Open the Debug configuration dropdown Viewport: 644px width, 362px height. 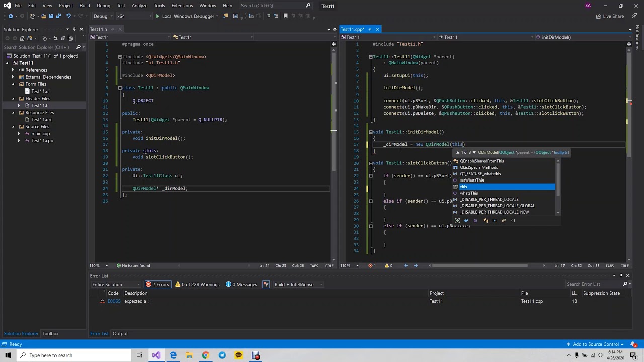point(103,16)
